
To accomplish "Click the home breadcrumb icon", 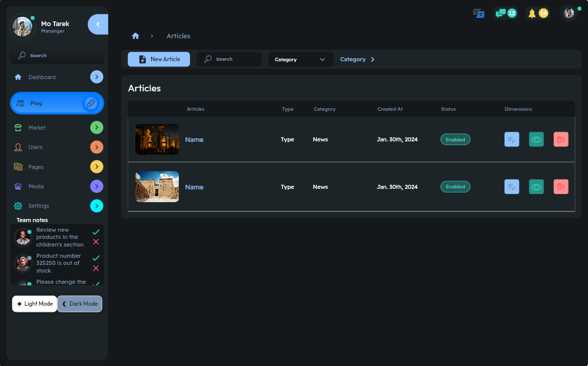I will pyautogui.click(x=135, y=36).
